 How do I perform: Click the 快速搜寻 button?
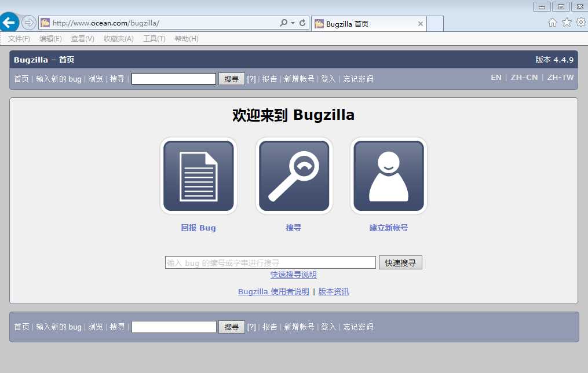[400, 263]
